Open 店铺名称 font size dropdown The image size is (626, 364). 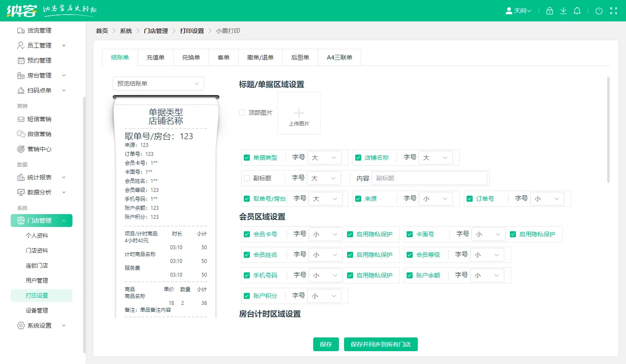(436, 158)
